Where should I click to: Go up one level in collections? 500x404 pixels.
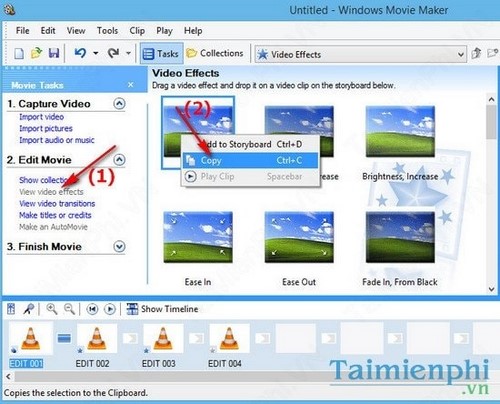pos(476,53)
